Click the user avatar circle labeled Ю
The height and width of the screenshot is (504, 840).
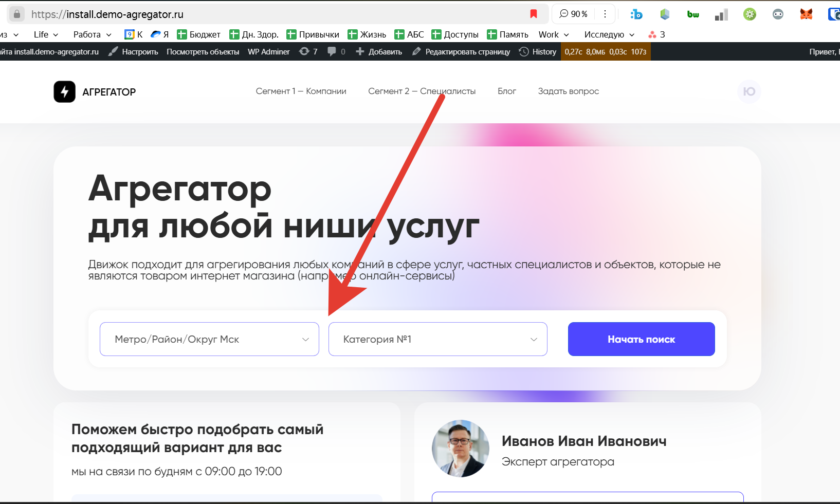[x=749, y=91]
